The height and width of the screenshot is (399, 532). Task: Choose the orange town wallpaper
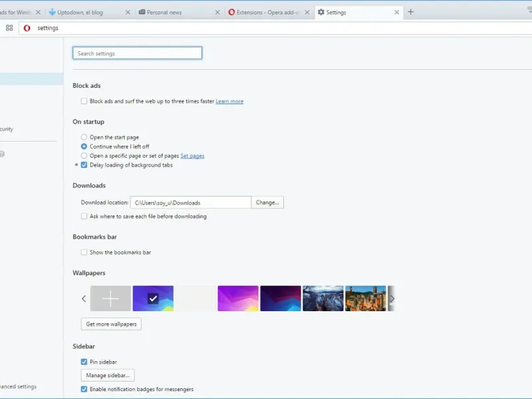(x=366, y=299)
